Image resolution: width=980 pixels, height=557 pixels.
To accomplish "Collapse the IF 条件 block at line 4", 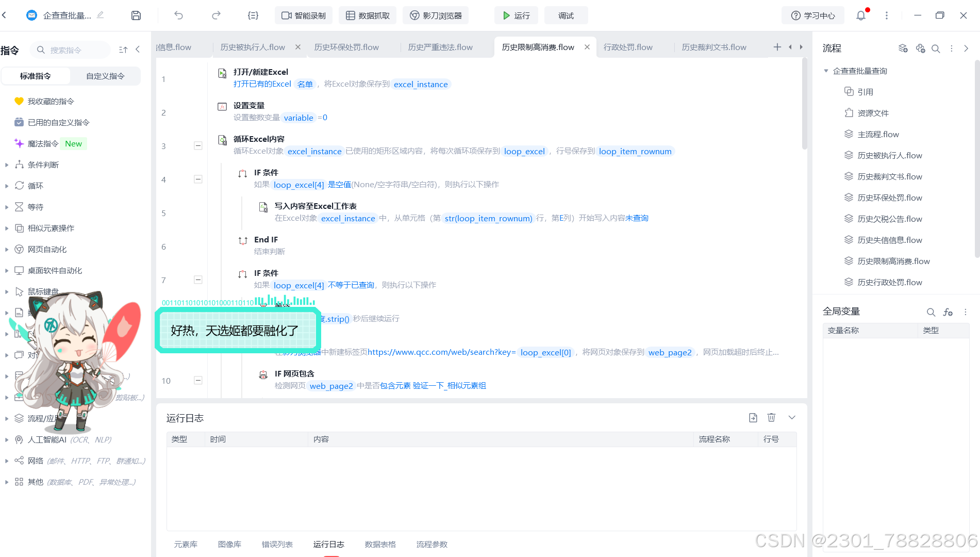I will coord(198,179).
